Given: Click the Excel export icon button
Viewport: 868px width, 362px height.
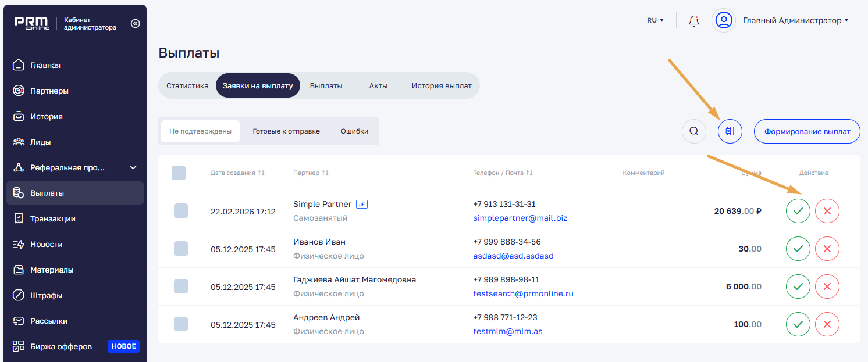Looking at the screenshot, I should click(730, 131).
